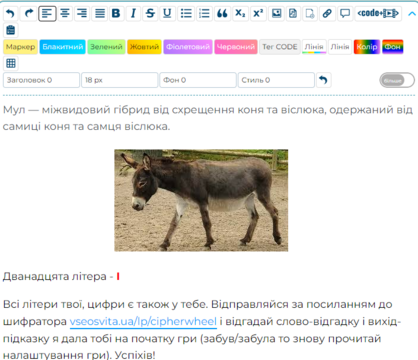This screenshot has width=418, height=360.
Task: Insert an image
Action: (276, 14)
